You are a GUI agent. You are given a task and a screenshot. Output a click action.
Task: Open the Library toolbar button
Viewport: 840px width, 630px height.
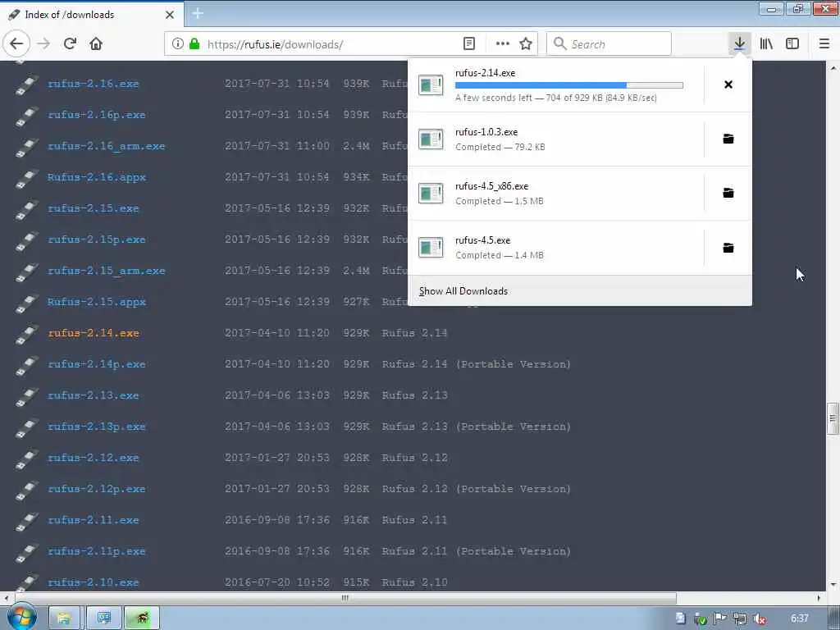(766, 44)
